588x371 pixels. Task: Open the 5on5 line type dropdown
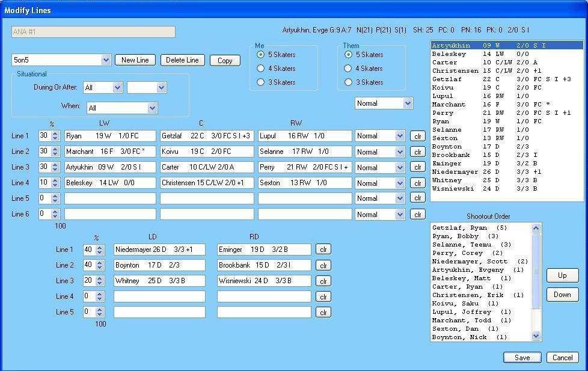coord(106,60)
